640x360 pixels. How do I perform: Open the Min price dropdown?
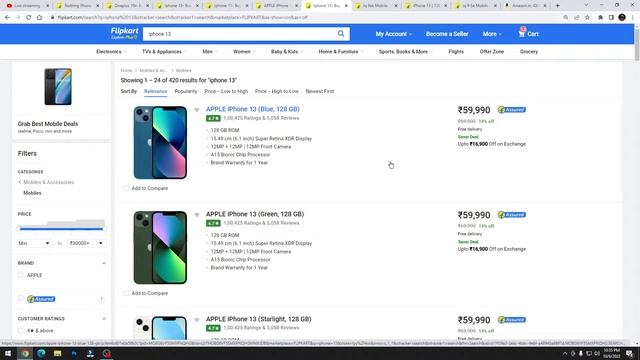point(34,243)
